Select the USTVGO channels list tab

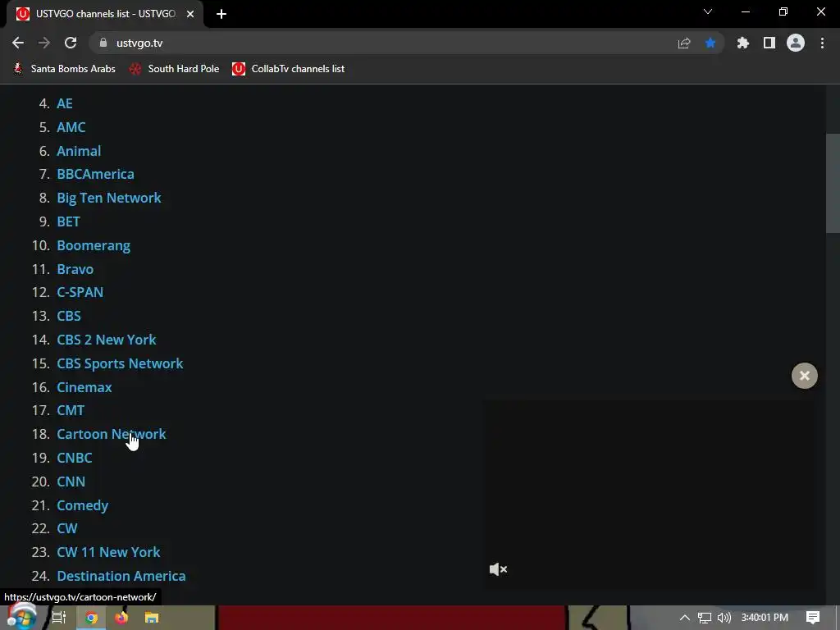[105, 14]
